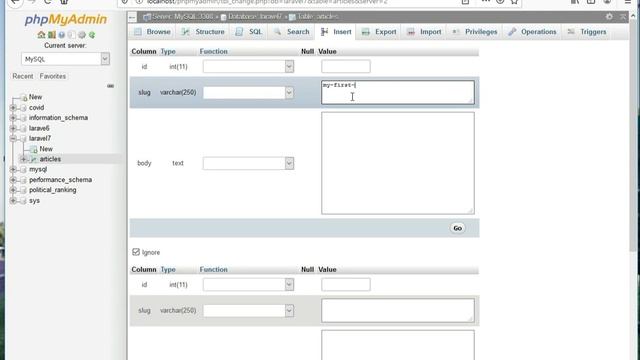640x360 pixels.
Task: Collapse all navigation tree link icon
Action: click(110, 86)
